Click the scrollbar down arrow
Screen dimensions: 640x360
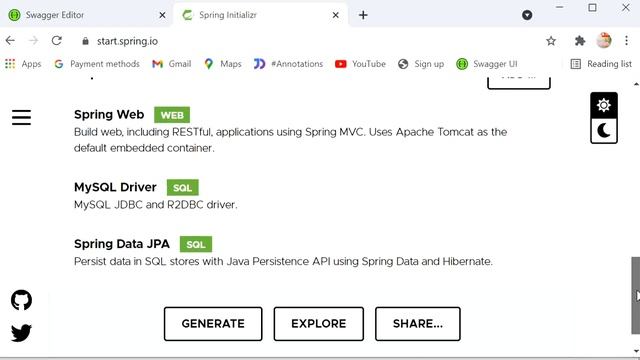coord(636,351)
